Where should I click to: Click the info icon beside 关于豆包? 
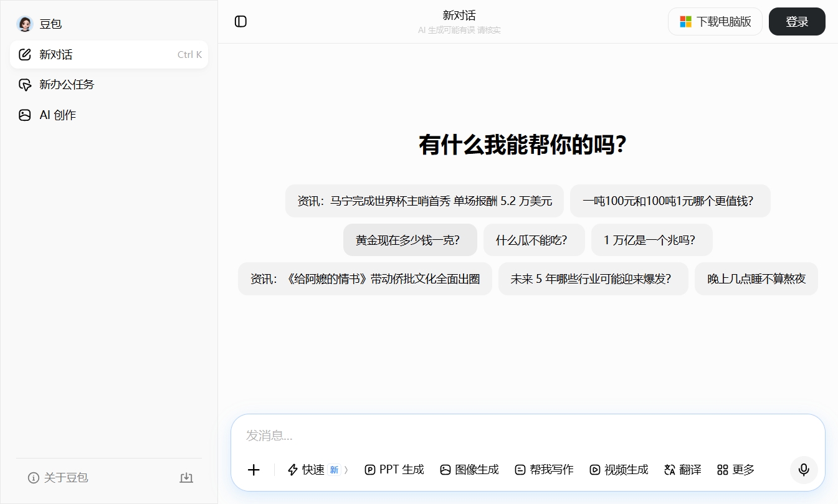pos(34,478)
